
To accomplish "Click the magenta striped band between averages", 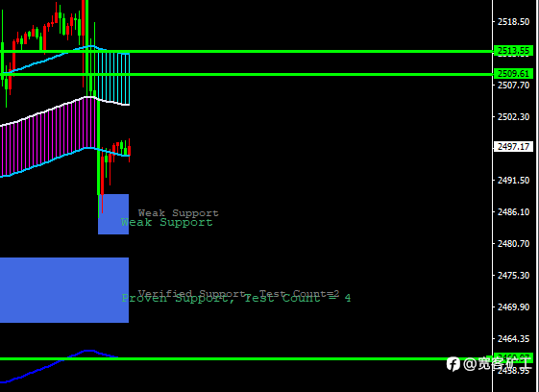I will (x=48, y=137).
